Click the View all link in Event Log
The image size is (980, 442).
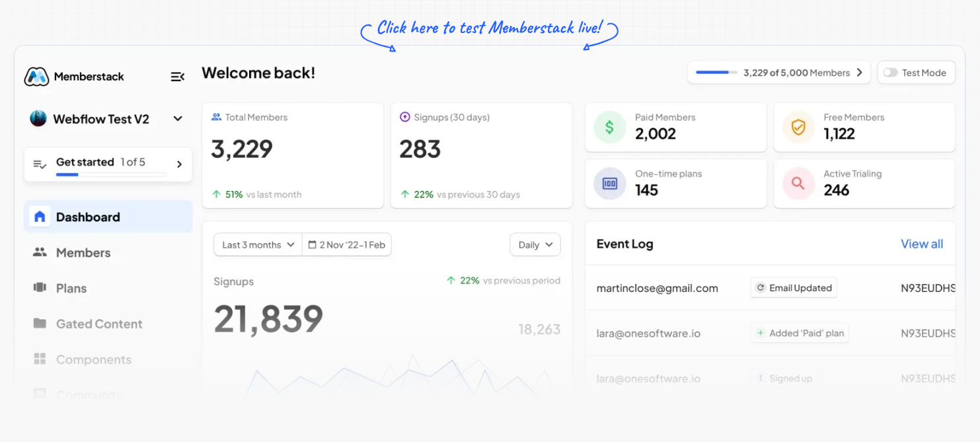pos(922,244)
